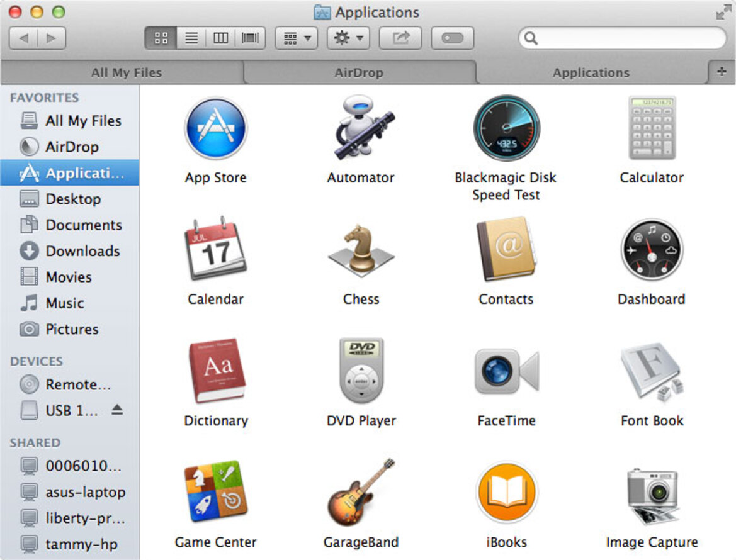The width and height of the screenshot is (736, 560).
Task: Open shared computer tammy-hp
Action: 70,544
